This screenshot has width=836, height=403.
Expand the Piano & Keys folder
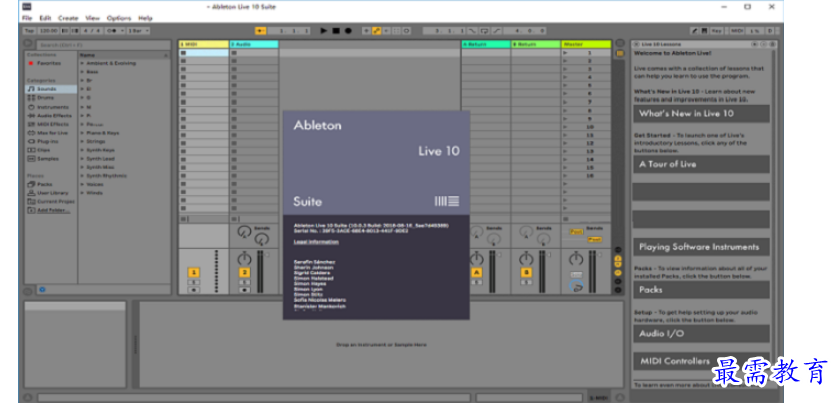point(82,133)
